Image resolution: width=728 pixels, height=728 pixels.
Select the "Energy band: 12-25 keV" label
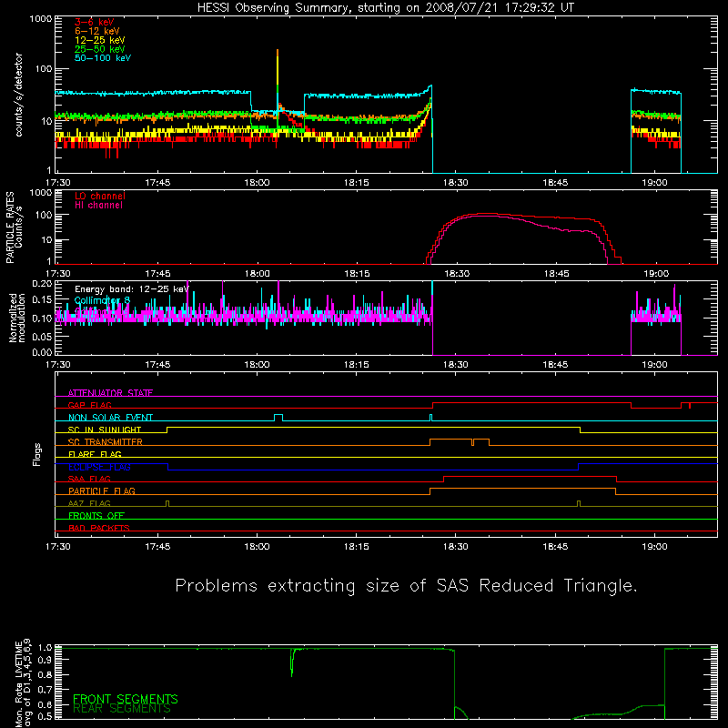tap(132, 289)
